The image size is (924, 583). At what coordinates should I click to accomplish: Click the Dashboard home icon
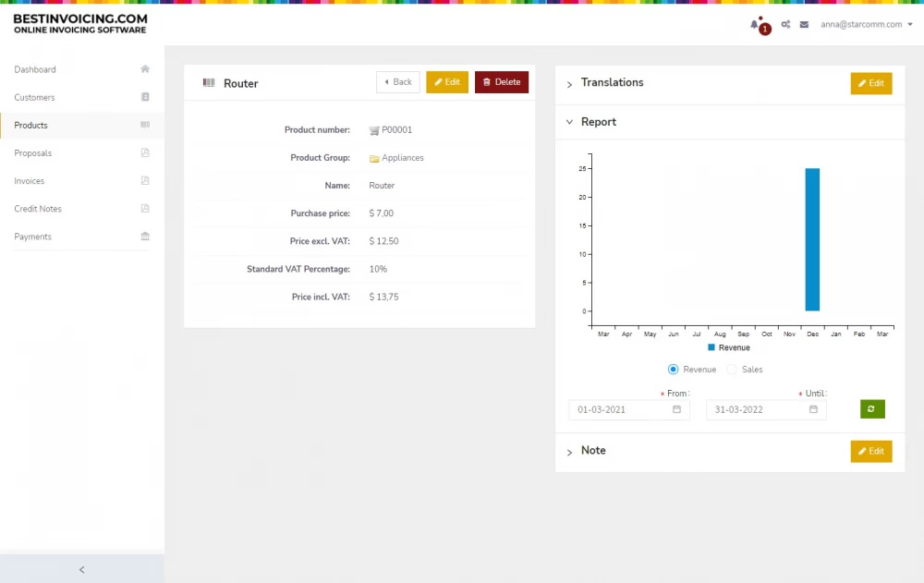click(x=145, y=69)
